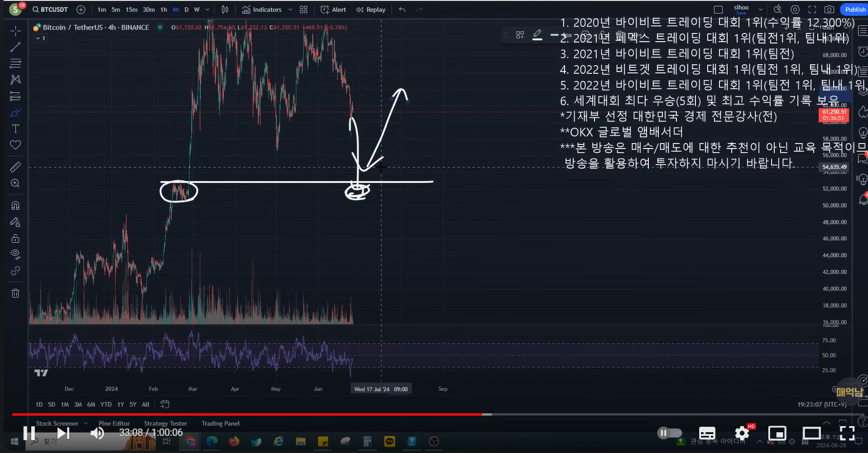Pause the video playback
This screenshot has width=868, height=453.
point(28,433)
